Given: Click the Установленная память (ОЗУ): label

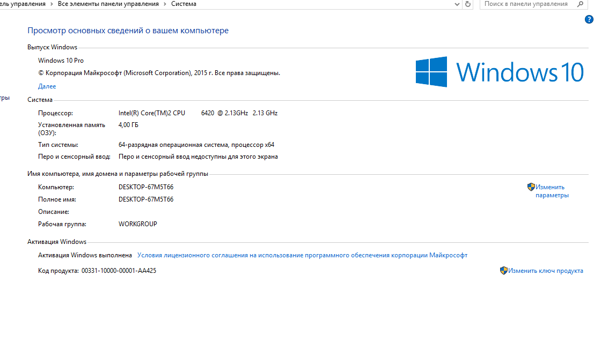Looking at the screenshot, I should coord(71,129).
